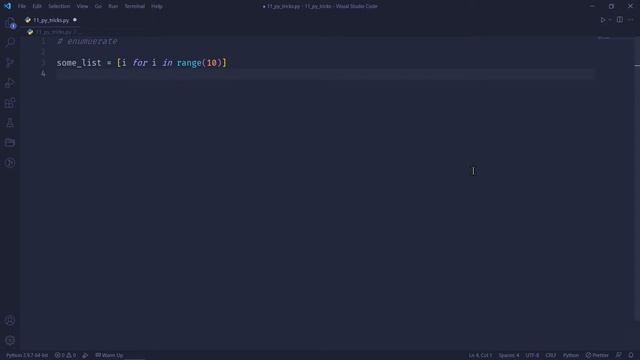Click line number 4 in gutter

coord(43,73)
